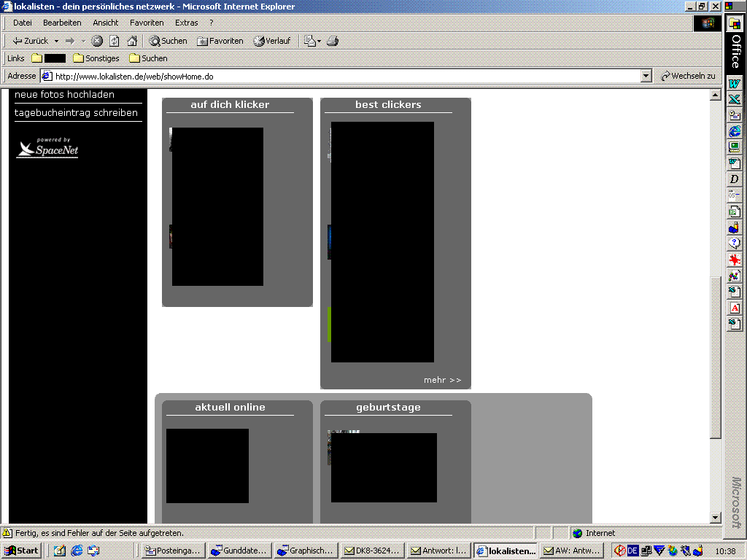Screen dimensions: 747x560
Task: Click the show desktop quick launch icon
Action: pyautogui.click(x=60, y=551)
